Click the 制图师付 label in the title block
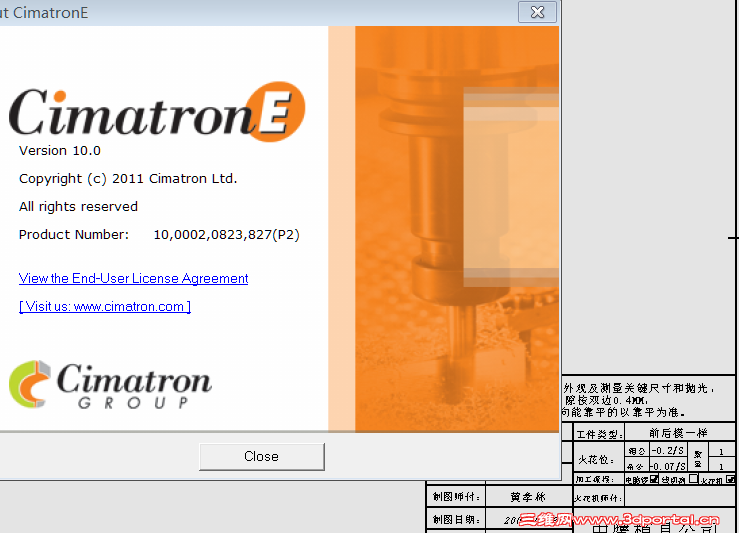Image resolution: width=739 pixels, height=533 pixels. click(456, 497)
